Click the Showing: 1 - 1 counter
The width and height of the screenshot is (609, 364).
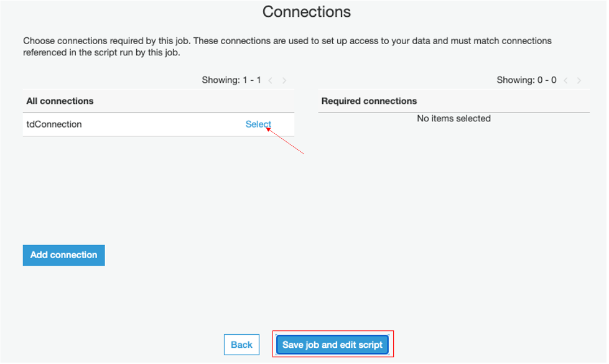(231, 80)
